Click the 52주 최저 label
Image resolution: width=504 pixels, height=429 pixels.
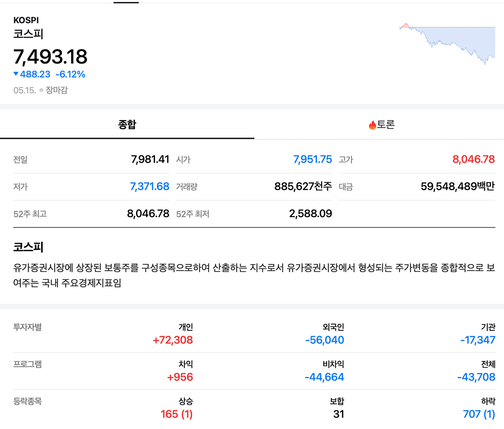[x=193, y=214]
